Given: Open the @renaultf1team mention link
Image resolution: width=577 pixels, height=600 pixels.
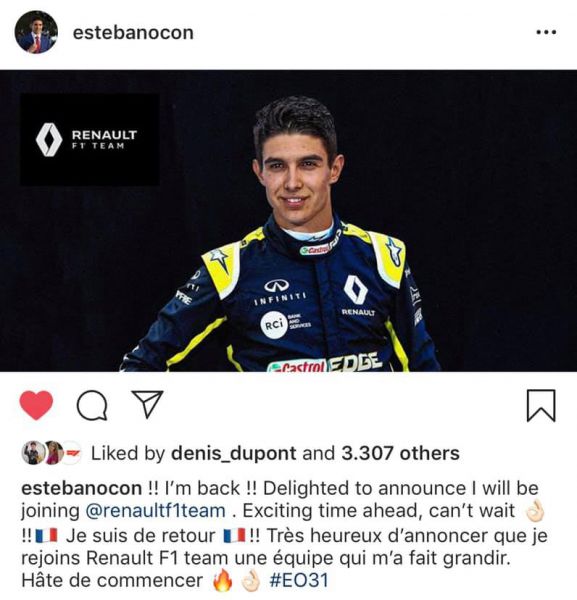Looking at the screenshot, I should 155,511.
